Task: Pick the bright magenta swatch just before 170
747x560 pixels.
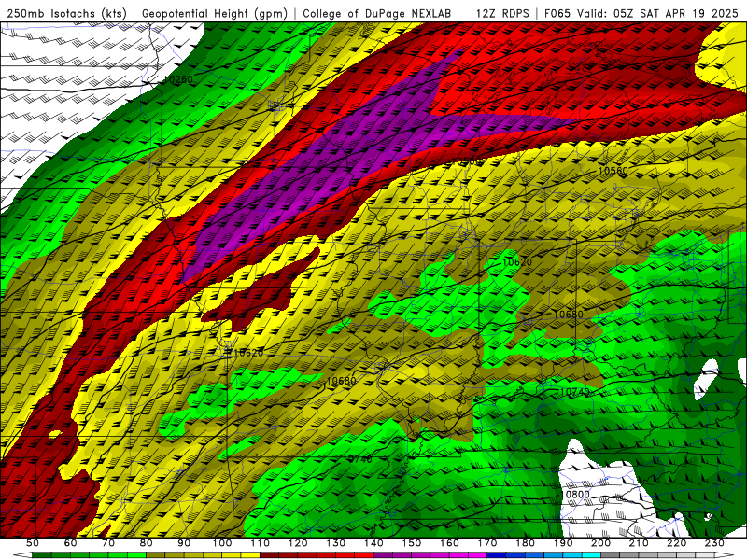Action: 478,555
